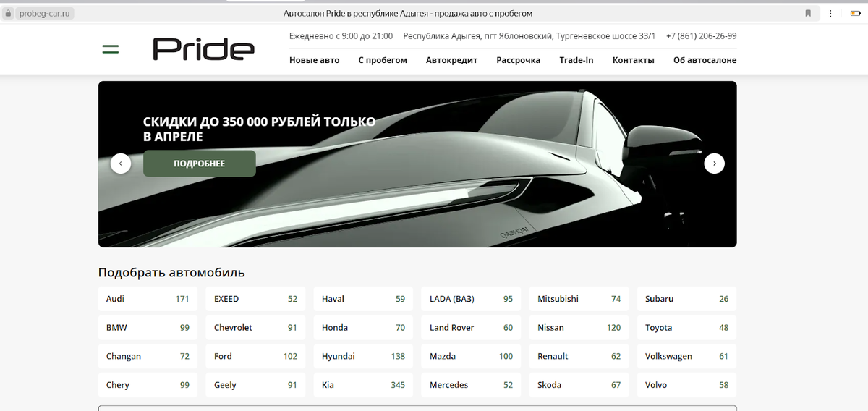Open the Рассрочка menu item
The image size is (868, 411).
tap(518, 60)
